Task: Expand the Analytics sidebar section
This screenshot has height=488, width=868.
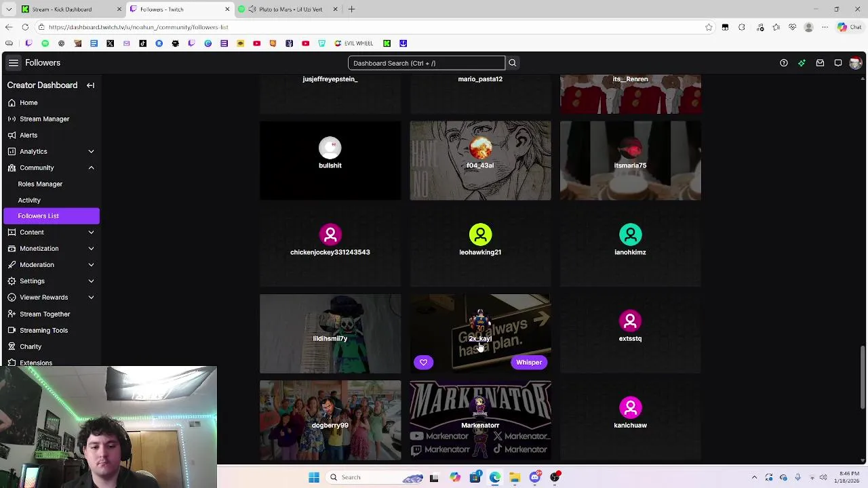Action: (91, 151)
